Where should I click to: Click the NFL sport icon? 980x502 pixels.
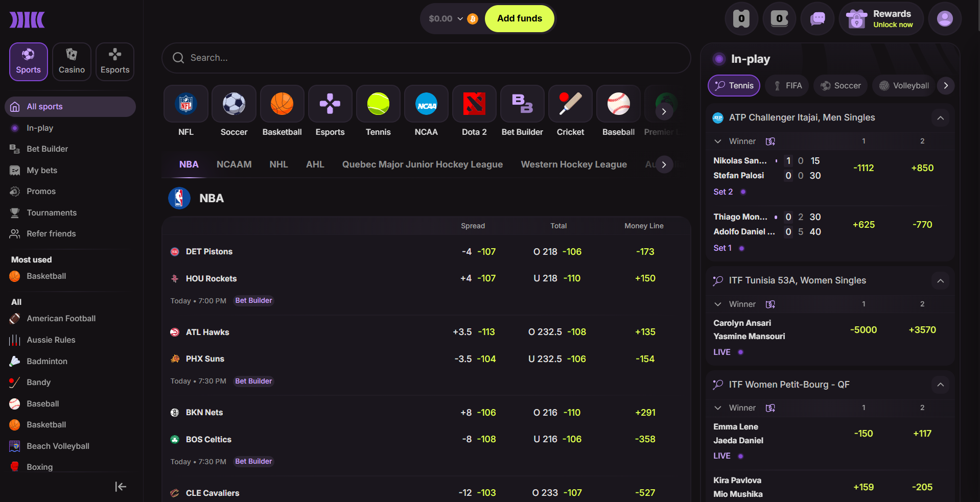coord(186,104)
